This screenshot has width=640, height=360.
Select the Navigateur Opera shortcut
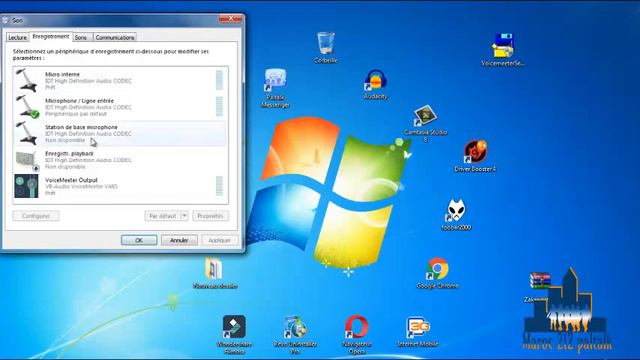point(356,327)
